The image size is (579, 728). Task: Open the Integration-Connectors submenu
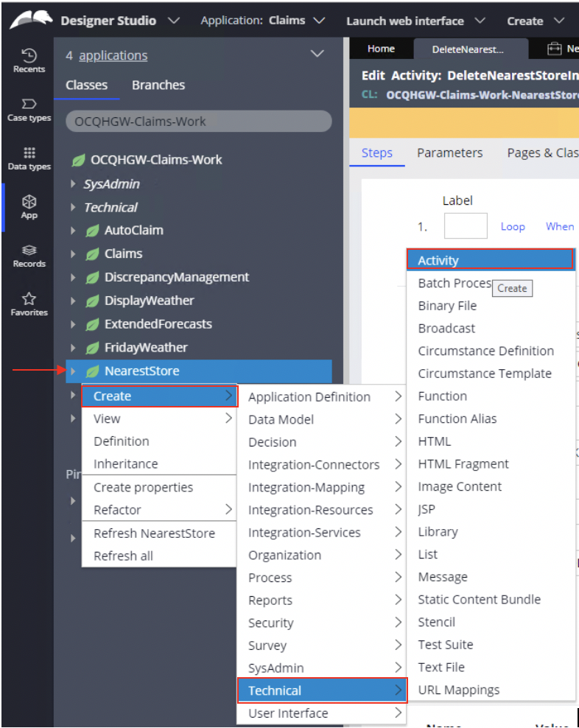click(x=321, y=465)
